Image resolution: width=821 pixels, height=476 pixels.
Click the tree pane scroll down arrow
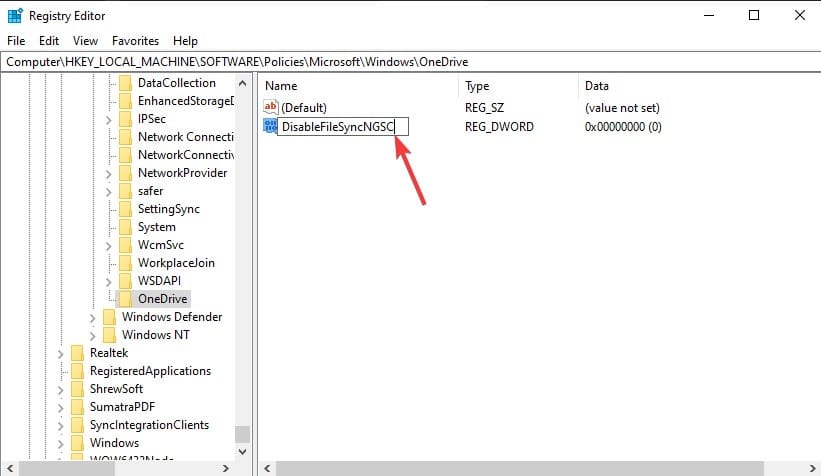[x=242, y=451]
